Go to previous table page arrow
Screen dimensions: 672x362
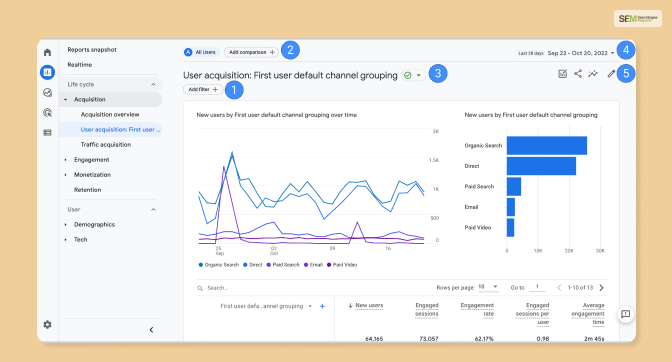(x=559, y=287)
